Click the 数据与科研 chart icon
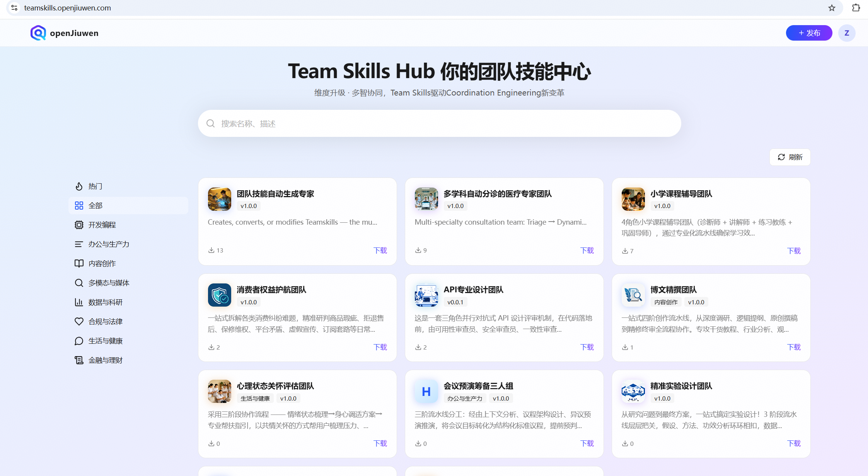 [79, 302]
